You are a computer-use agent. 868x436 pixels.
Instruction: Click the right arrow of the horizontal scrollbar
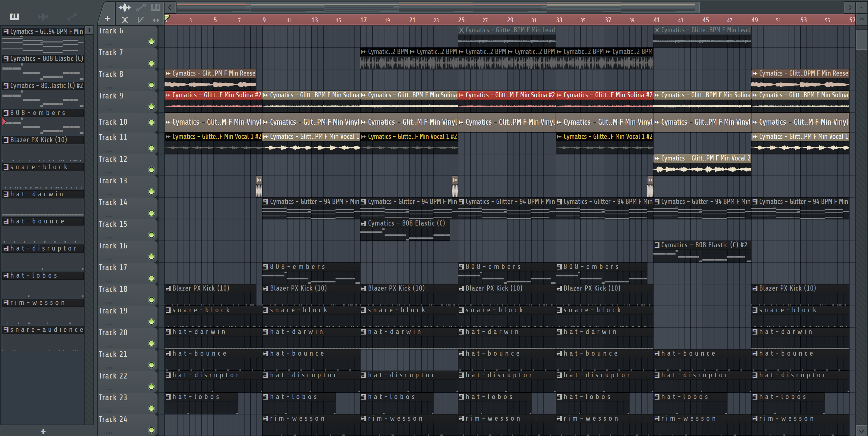(x=850, y=7)
